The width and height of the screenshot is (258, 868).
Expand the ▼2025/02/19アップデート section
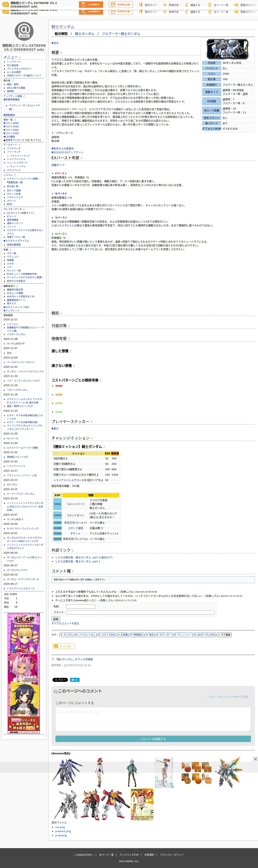[x=67, y=152]
